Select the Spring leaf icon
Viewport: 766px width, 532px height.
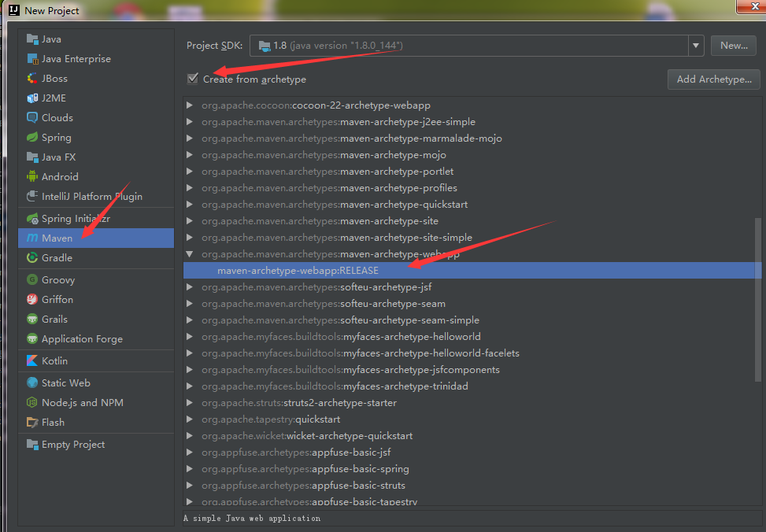coord(32,137)
